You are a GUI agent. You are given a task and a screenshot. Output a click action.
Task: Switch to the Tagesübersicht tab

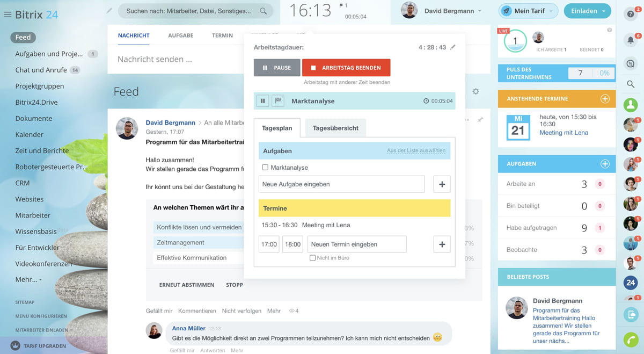pyautogui.click(x=335, y=128)
